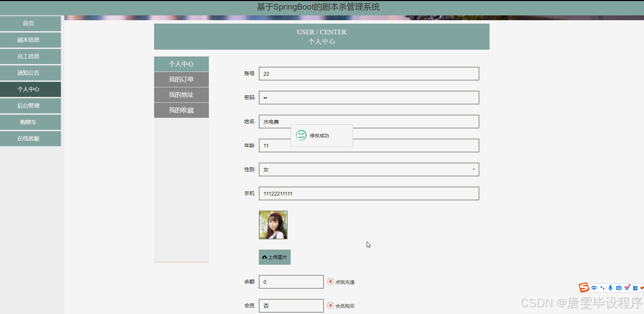Open the IME skin shirt icon
This screenshot has height=314, width=644.
pos(627,288)
